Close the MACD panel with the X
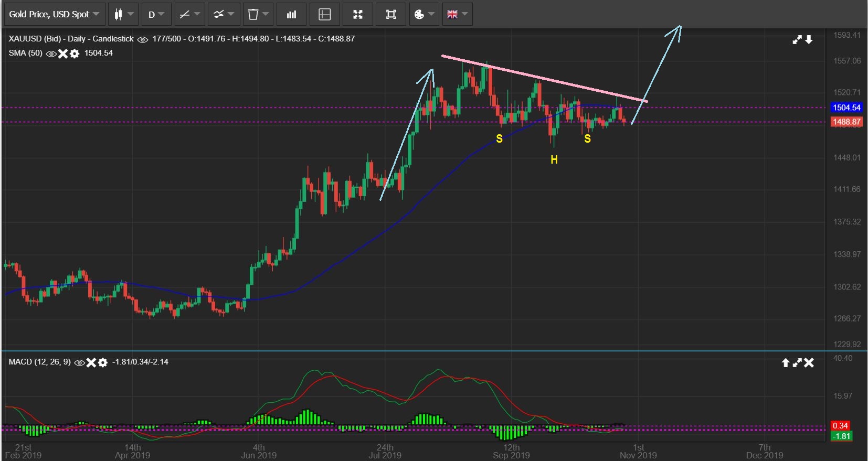868x461 pixels. (809, 362)
